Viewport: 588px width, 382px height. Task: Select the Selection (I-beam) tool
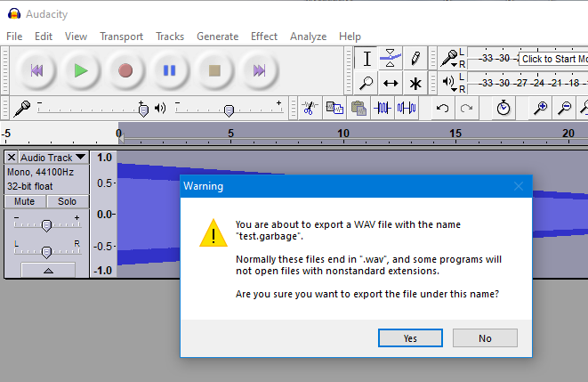pos(366,59)
